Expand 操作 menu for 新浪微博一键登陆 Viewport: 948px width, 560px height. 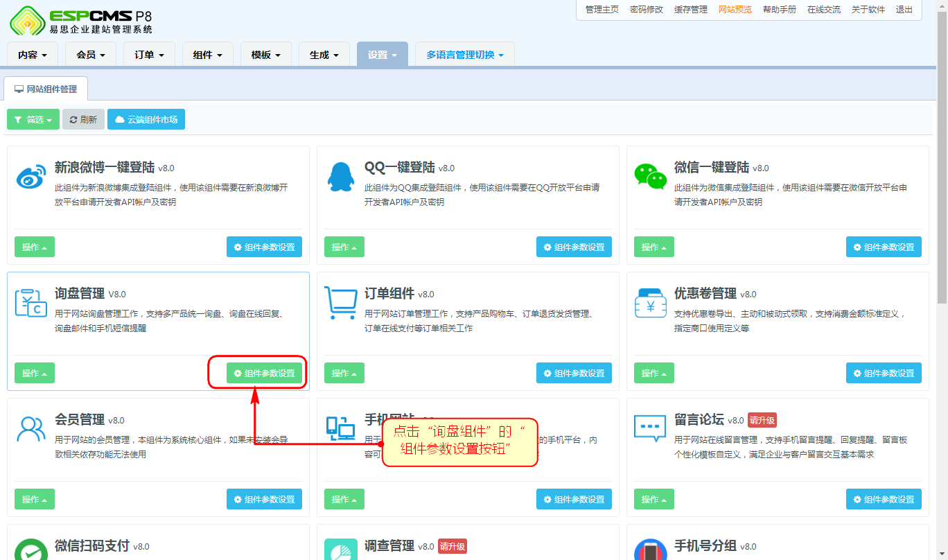click(x=35, y=247)
